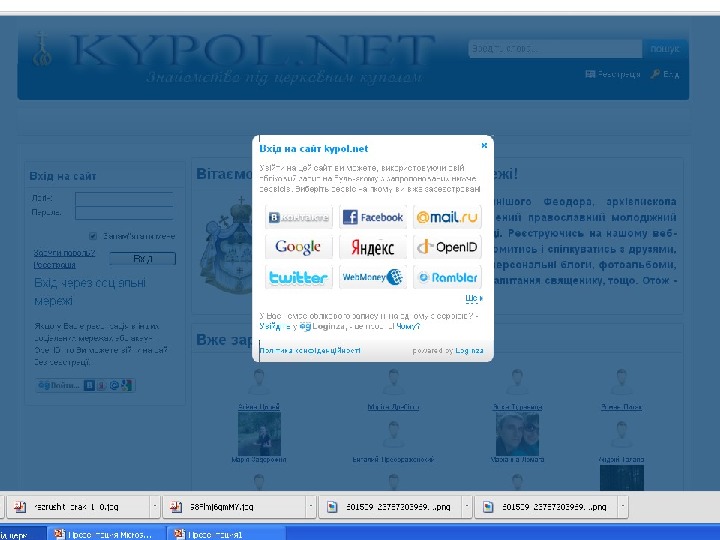Show more login providers via 'Ще' link
Image resolution: width=720 pixels, height=540 pixels.
[x=473, y=298]
